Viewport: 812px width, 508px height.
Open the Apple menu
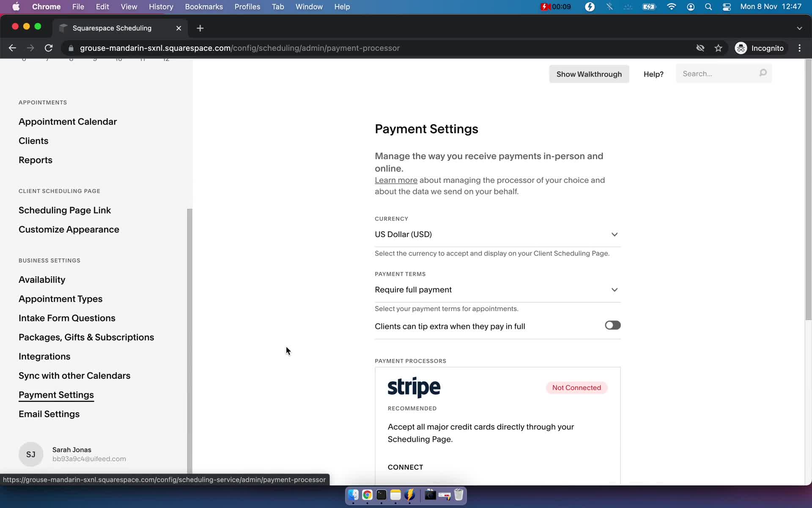pyautogui.click(x=16, y=7)
